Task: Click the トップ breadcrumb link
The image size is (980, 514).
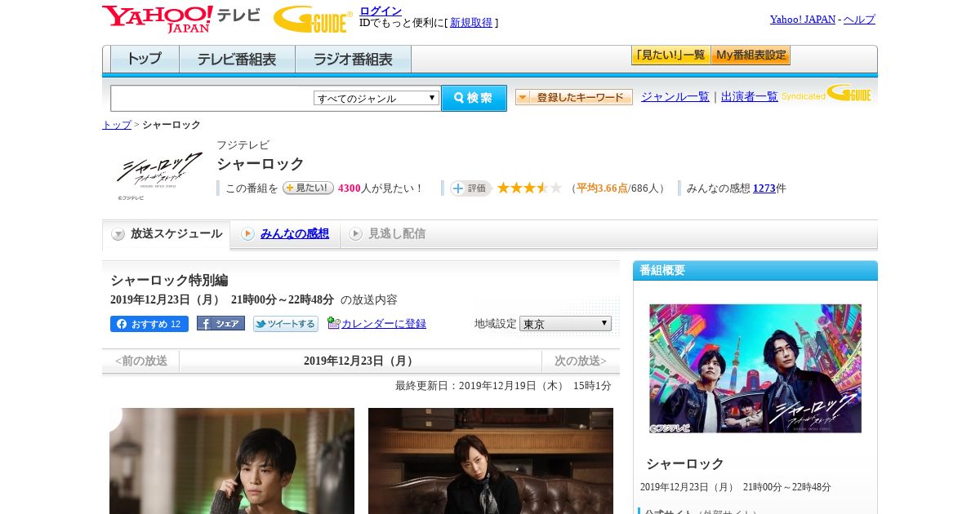Action: click(116, 125)
